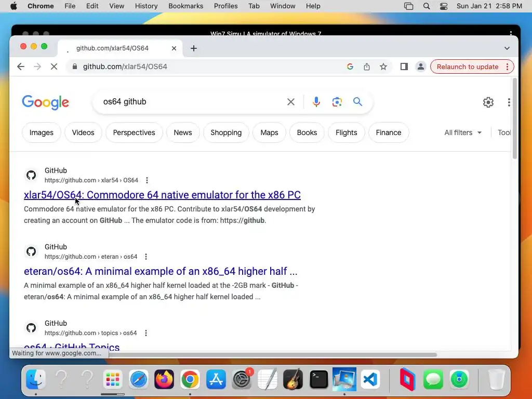Click the vertical page scrollbar
The image size is (532, 399).
[x=515, y=118]
